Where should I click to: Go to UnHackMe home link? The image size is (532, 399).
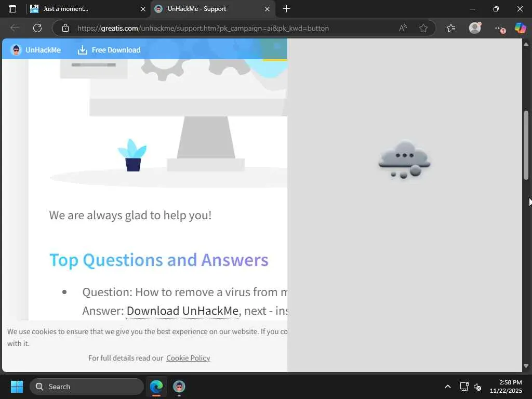(43, 50)
